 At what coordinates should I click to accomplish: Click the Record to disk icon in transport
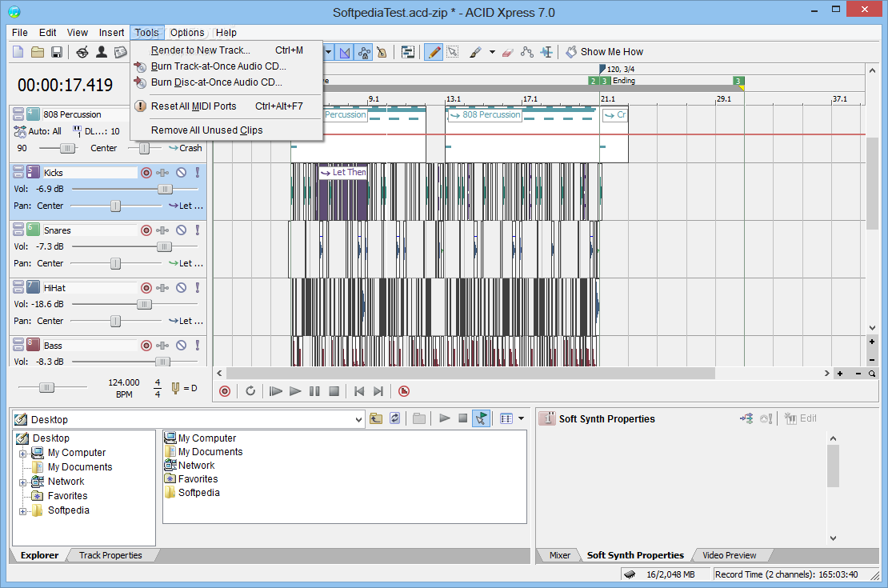(404, 391)
